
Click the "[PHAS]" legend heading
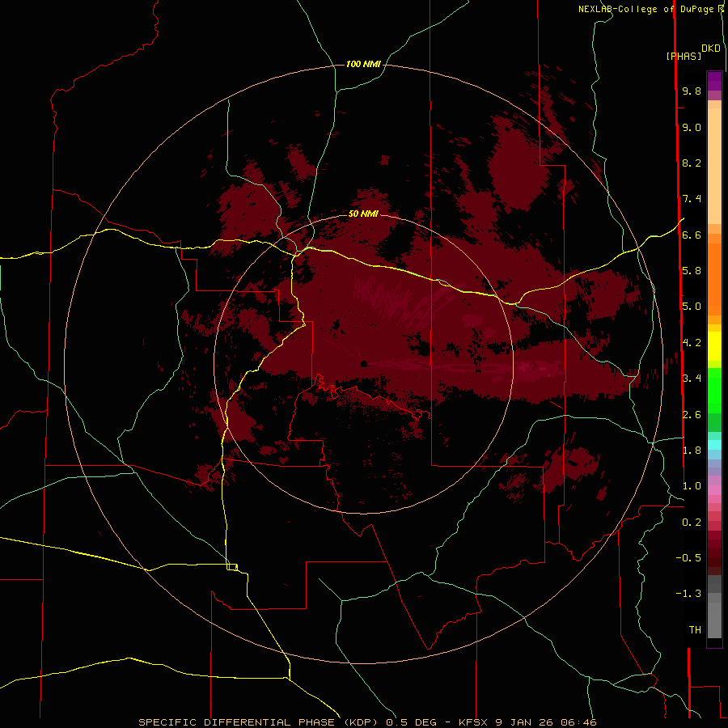pos(684,56)
